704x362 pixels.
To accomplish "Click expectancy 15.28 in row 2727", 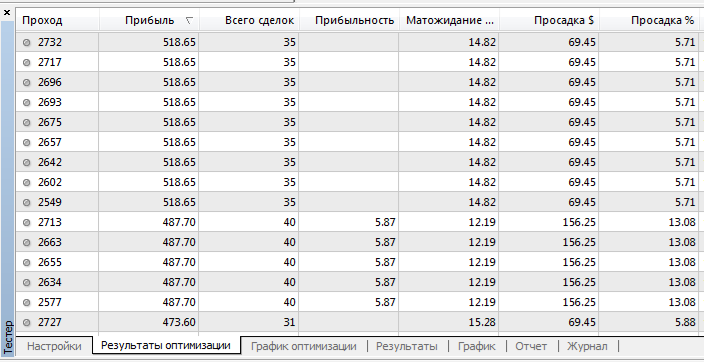I will [482, 322].
